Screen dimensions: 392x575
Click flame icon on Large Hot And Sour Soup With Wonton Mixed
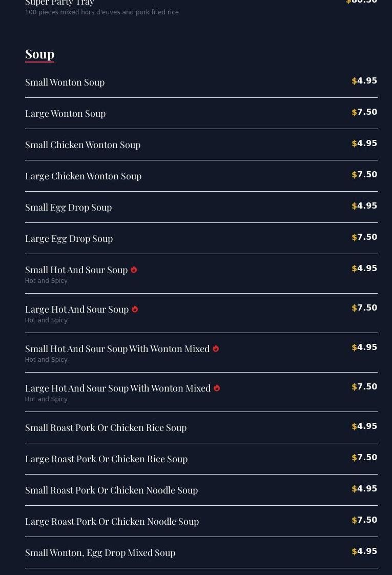(217, 388)
